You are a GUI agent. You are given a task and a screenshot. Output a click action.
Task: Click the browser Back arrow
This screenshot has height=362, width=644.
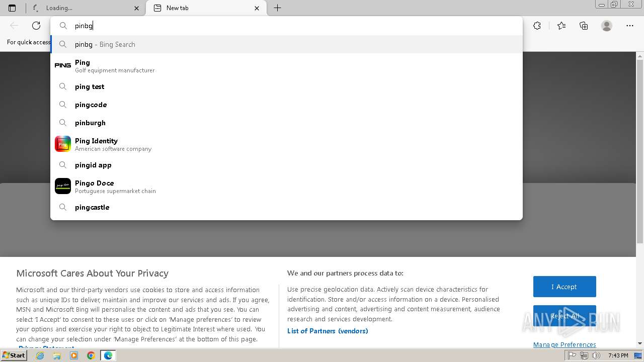(x=14, y=26)
